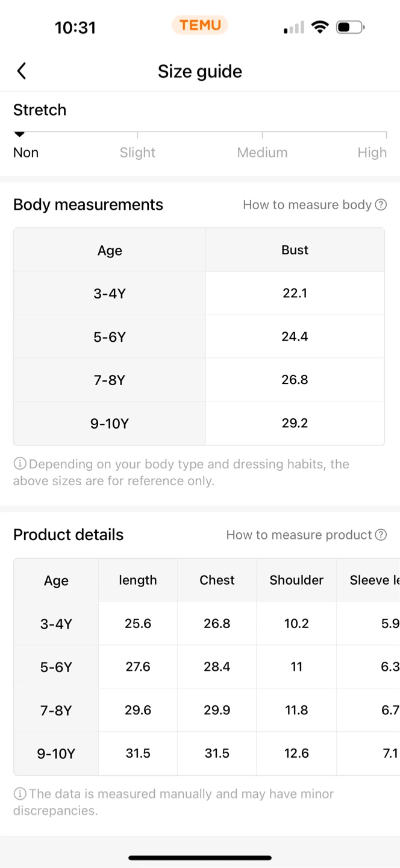The image size is (400, 868).
Task: Select the High stretch level label
Action: (x=372, y=153)
